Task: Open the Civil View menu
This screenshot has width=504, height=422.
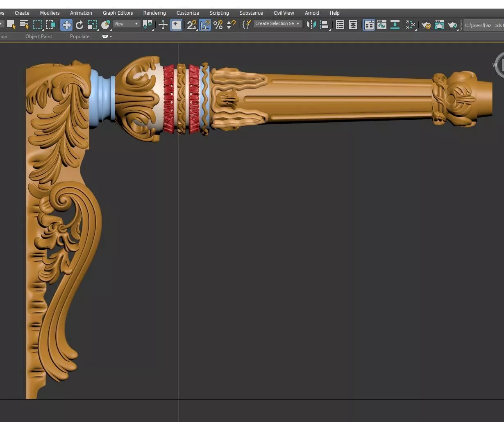Action: [284, 13]
